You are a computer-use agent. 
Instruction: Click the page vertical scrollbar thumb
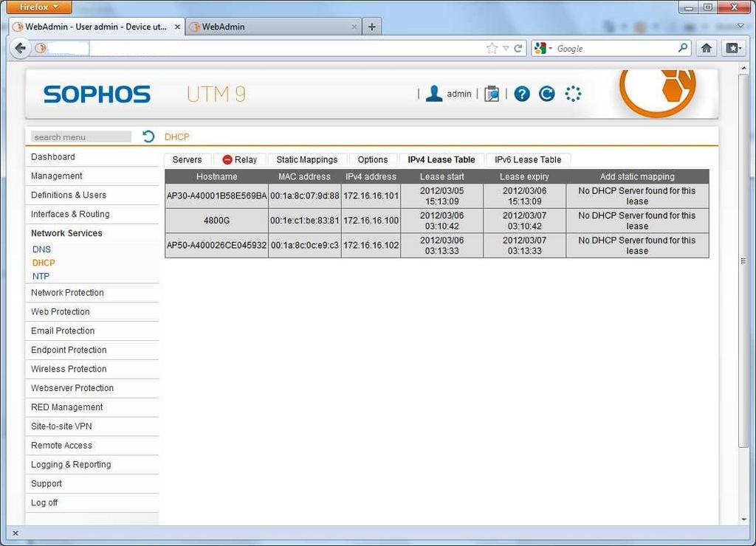(x=743, y=260)
